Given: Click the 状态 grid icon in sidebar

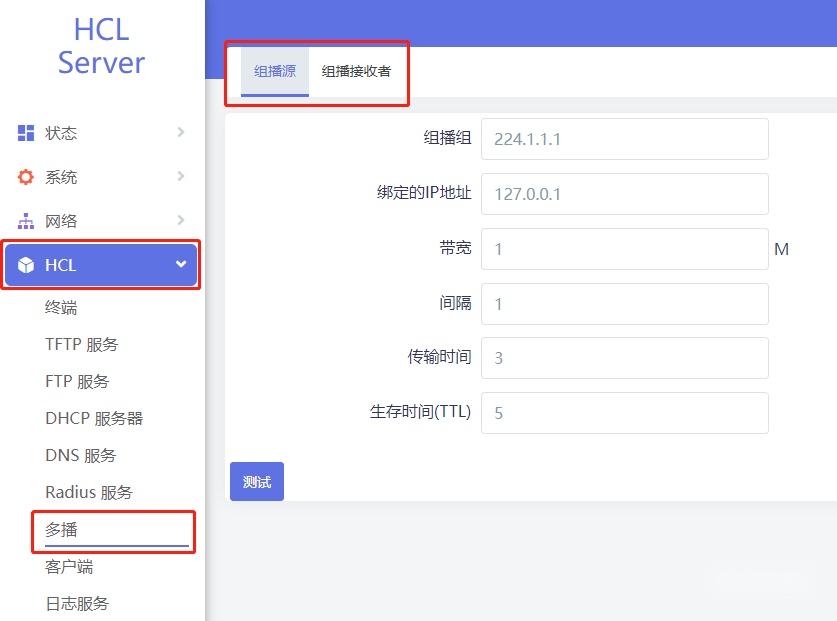Looking at the screenshot, I should [25, 133].
